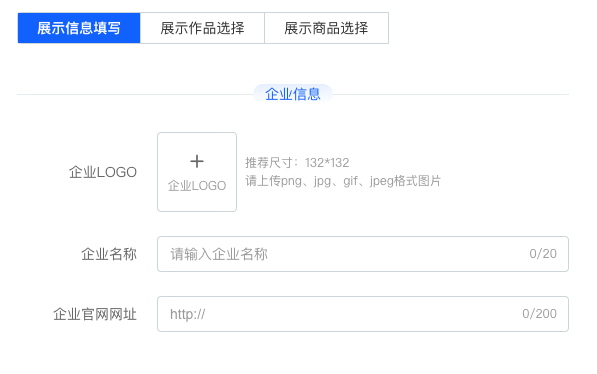Switch to the 展示作品选择 tab

point(202,28)
